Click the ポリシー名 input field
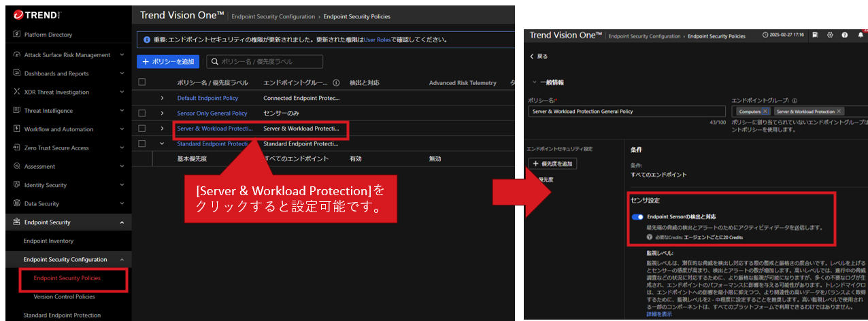Screen dimensions: 868x321 pyautogui.click(x=627, y=111)
